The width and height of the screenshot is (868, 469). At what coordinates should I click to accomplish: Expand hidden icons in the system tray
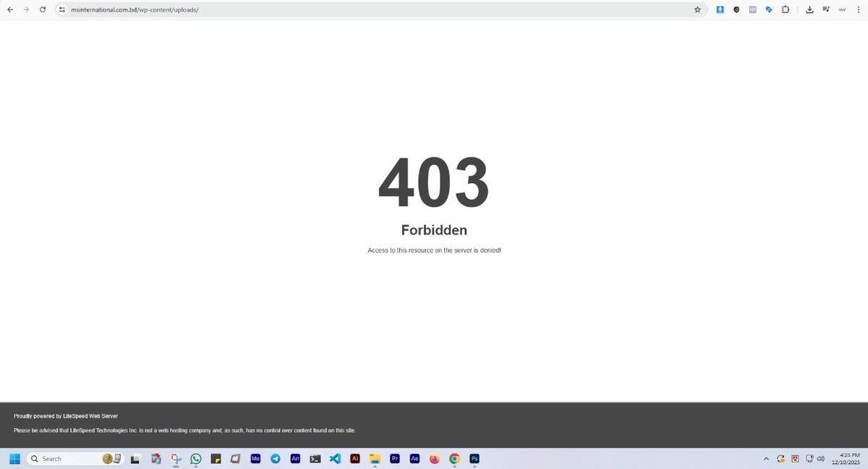point(766,458)
